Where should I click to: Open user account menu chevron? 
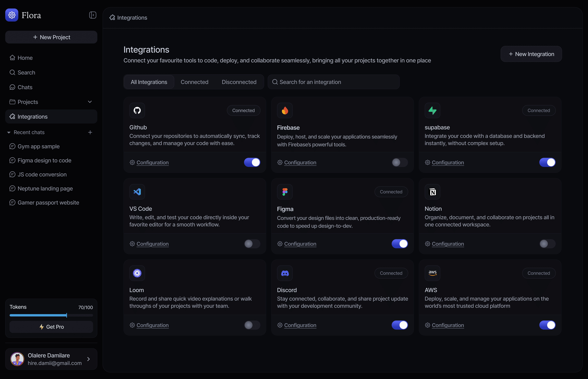coord(89,359)
